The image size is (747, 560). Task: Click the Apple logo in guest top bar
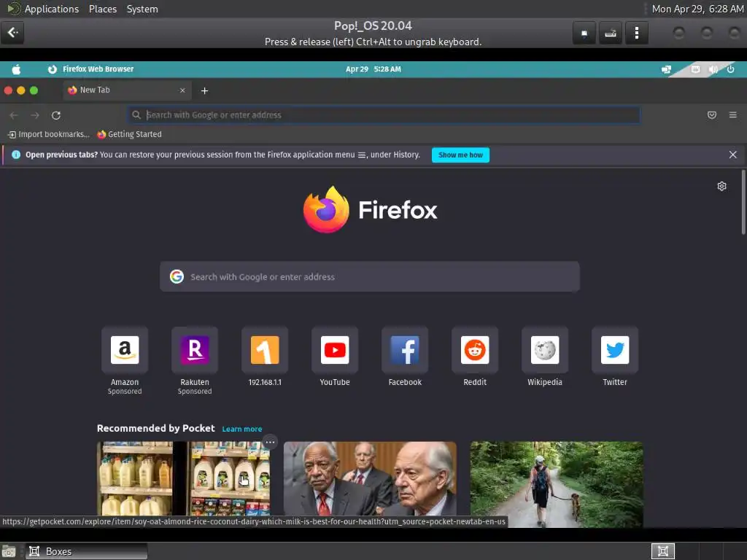[16, 69]
